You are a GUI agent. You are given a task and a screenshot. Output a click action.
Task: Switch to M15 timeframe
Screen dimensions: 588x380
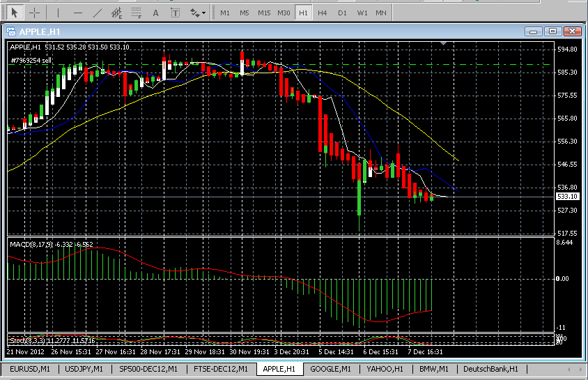264,13
